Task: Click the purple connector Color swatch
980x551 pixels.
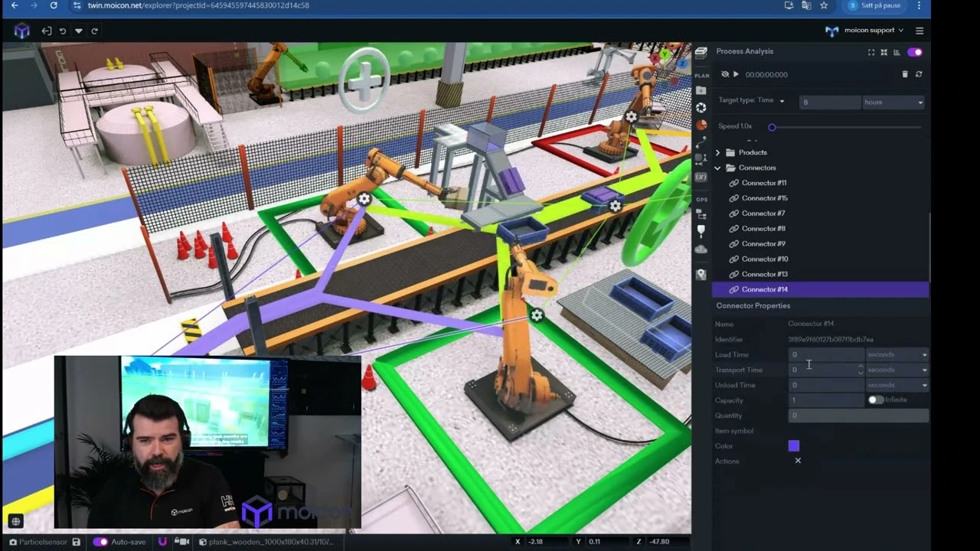Action: pyautogui.click(x=794, y=446)
